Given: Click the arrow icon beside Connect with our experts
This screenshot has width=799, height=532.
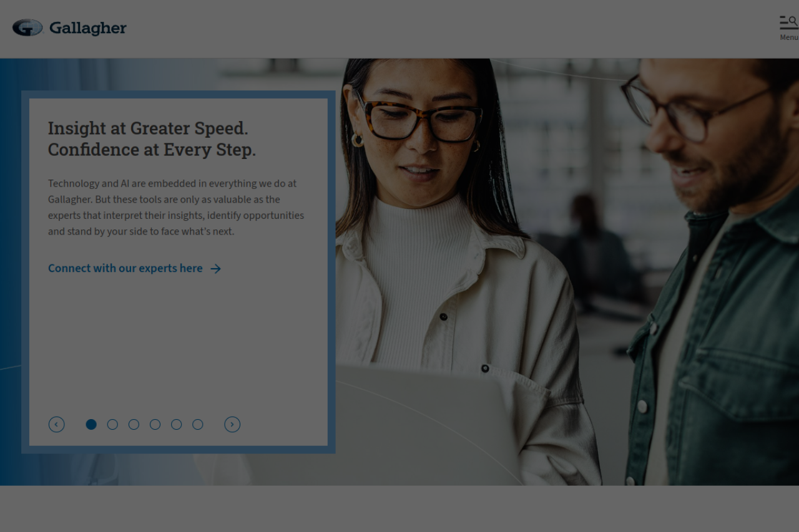Looking at the screenshot, I should coord(215,269).
